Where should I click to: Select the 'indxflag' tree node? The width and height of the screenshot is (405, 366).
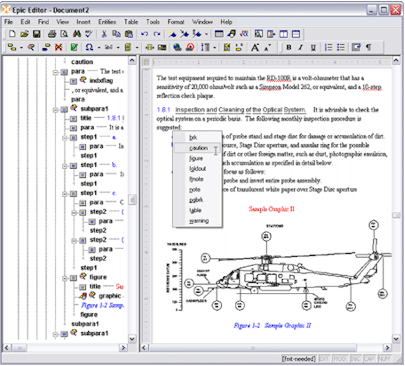click(x=101, y=81)
